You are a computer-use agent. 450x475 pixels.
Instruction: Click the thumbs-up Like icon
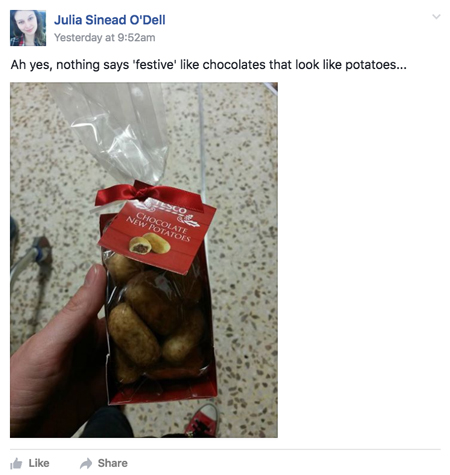point(16,463)
